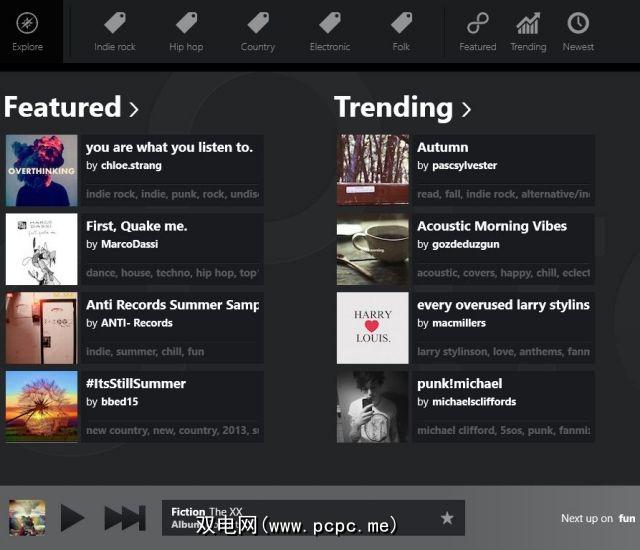Open the Featured infinity icon

pos(478,24)
